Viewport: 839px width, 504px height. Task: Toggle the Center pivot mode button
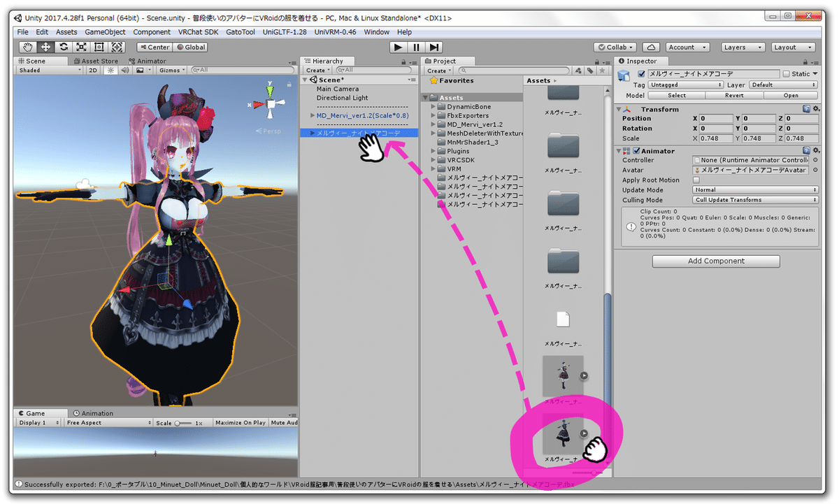(x=154, y=48)
